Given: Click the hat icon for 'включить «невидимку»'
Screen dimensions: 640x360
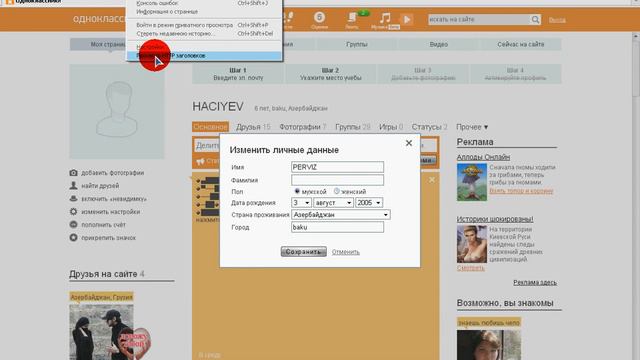Looking at the screenshot, I should tap(73, 199).
